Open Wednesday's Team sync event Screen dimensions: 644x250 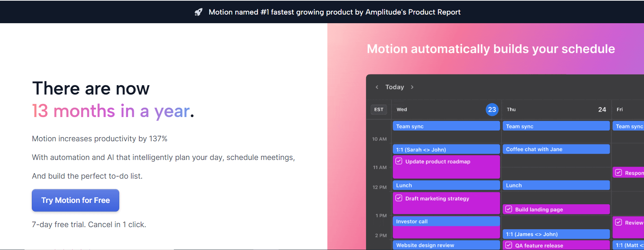point(446,126)
